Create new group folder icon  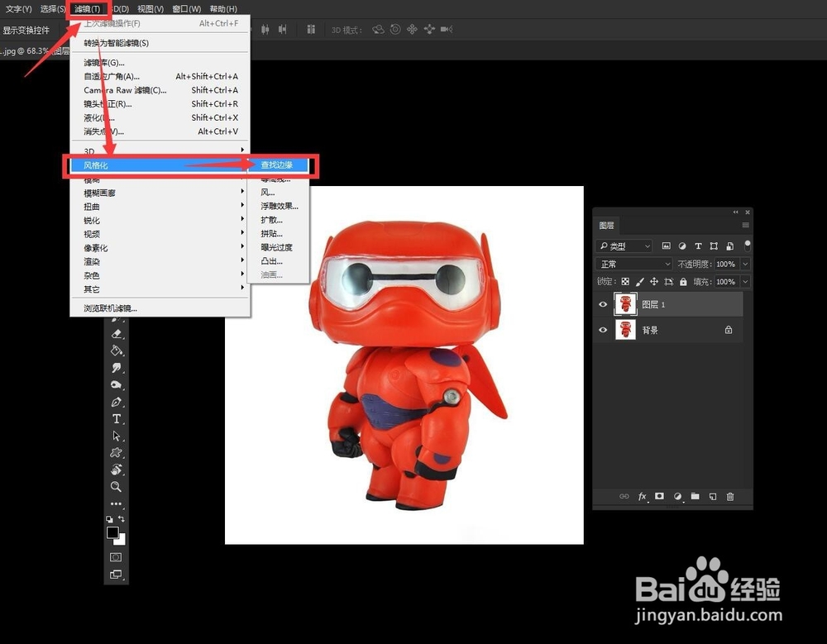click(x=696, y=496)
